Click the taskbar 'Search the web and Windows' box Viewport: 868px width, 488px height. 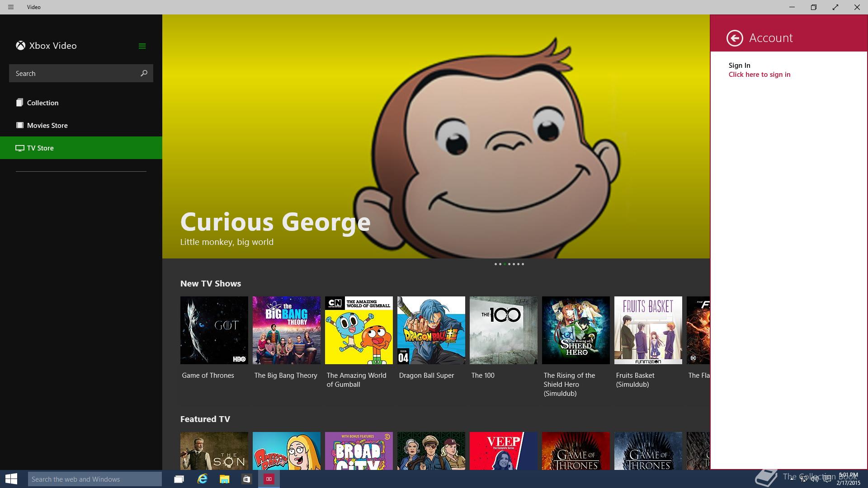coord(95,479)
